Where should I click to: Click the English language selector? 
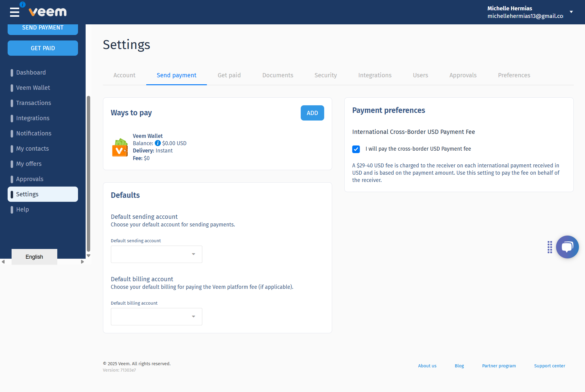tap(34, 257)
